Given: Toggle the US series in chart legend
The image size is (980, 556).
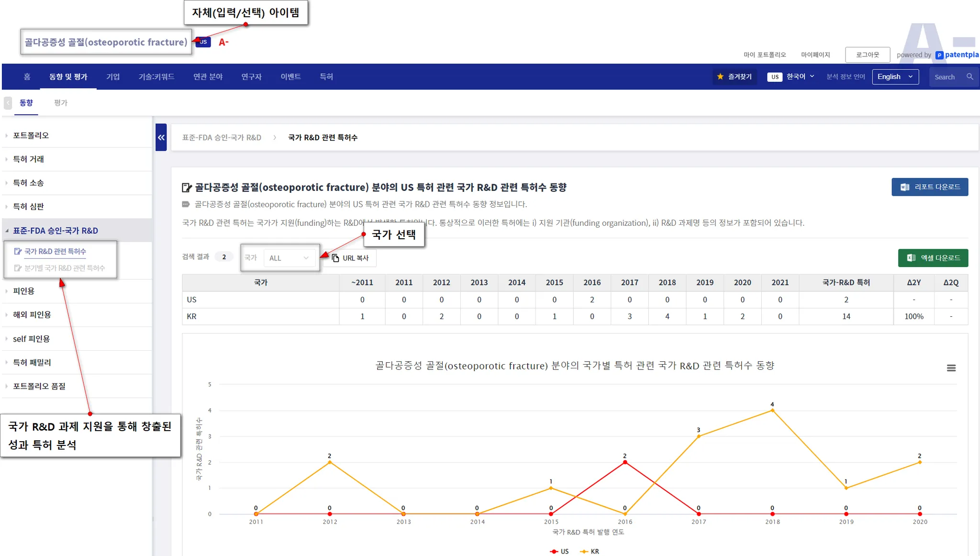Looking at the screenshot, I should [559, 551].
